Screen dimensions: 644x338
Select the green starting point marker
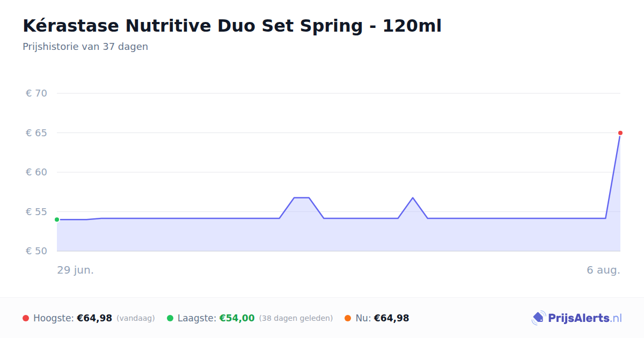click(57, 219)
